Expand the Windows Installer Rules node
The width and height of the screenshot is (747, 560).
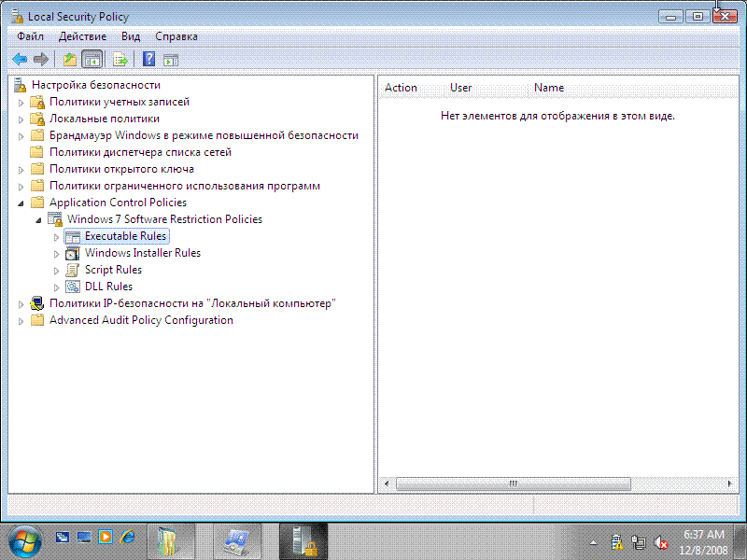tap(56, 254)
